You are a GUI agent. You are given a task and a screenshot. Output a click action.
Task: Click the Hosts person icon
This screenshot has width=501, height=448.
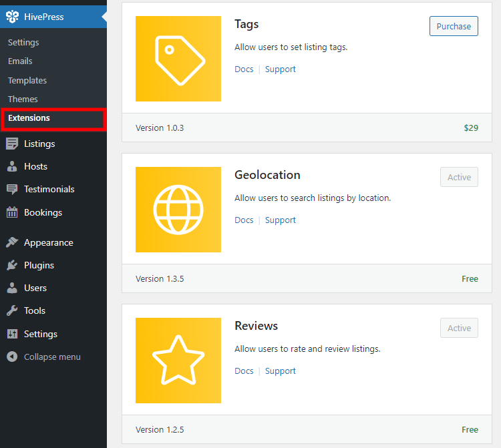click(12, 166)
